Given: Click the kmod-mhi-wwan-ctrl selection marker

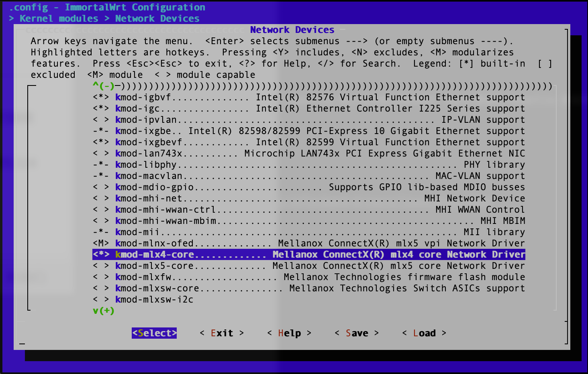Looking at the screenshot, I should click(101, 209).
